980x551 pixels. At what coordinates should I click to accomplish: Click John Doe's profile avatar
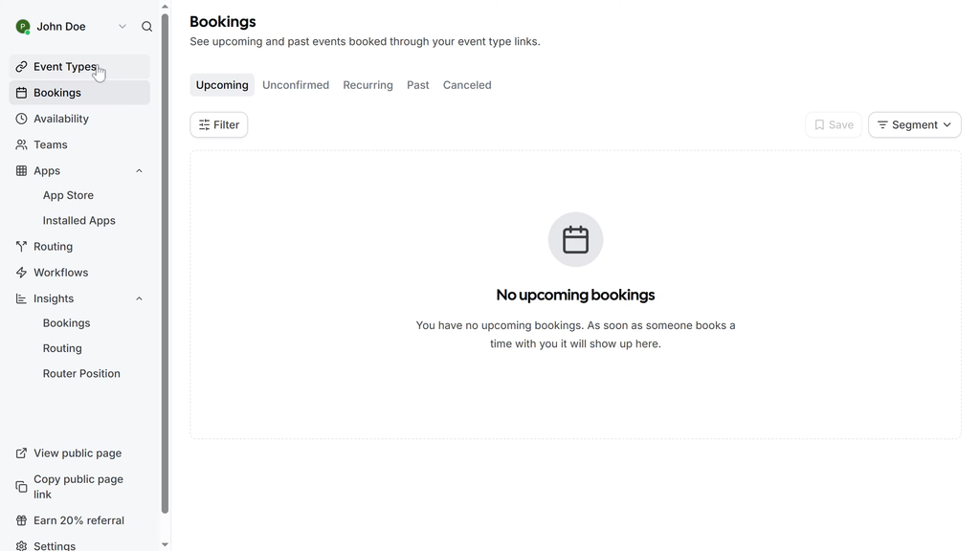[x=23, y=27]
